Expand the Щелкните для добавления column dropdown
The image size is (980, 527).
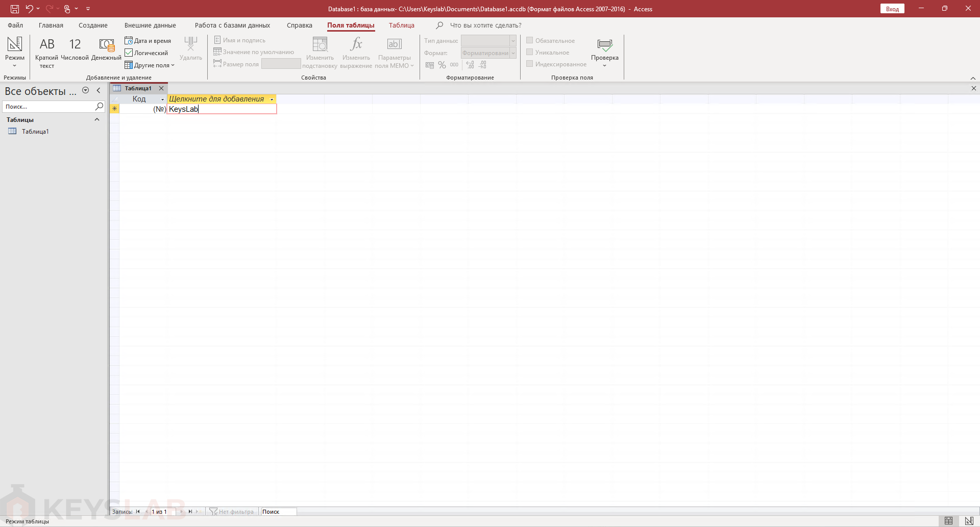(x=272, y=99)
